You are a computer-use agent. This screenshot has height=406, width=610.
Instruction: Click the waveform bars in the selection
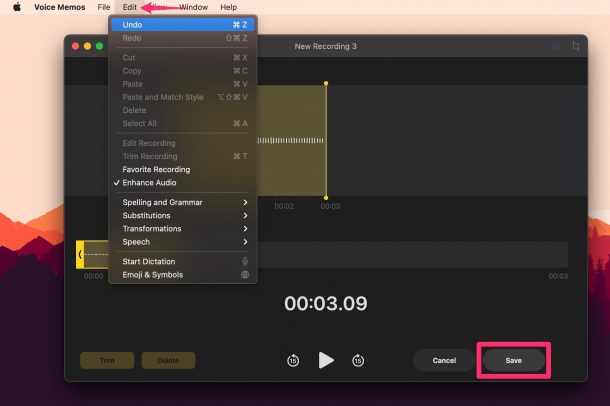point(290,141)
